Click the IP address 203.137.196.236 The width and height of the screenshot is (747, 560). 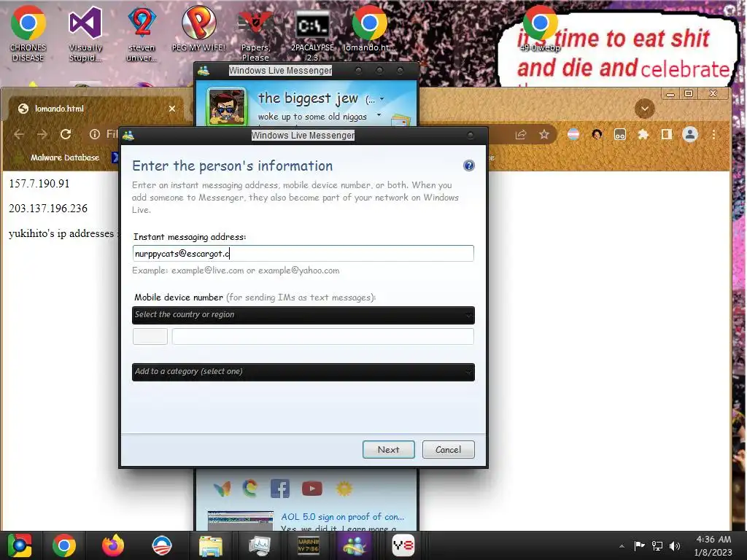click(48, 208)
